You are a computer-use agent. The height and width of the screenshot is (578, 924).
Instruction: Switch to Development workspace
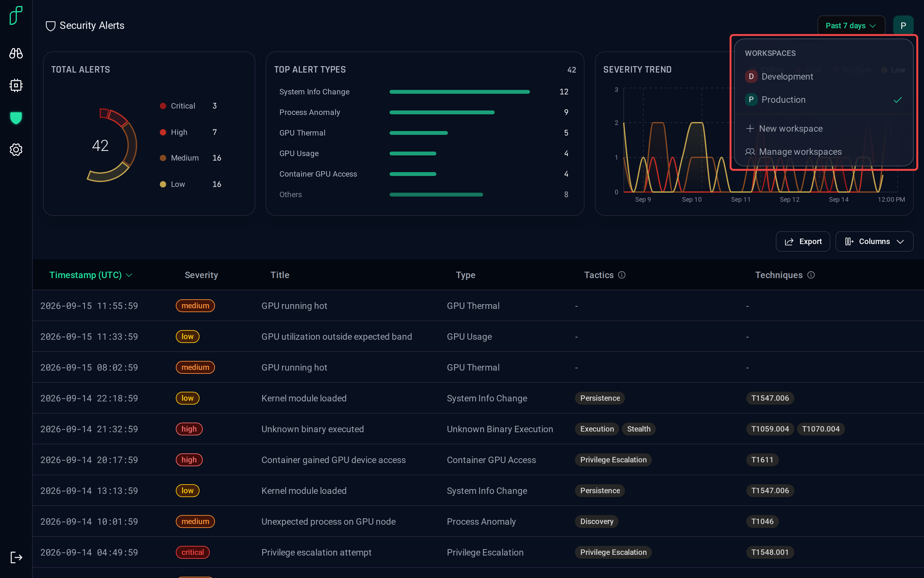(x=824, y=76)
